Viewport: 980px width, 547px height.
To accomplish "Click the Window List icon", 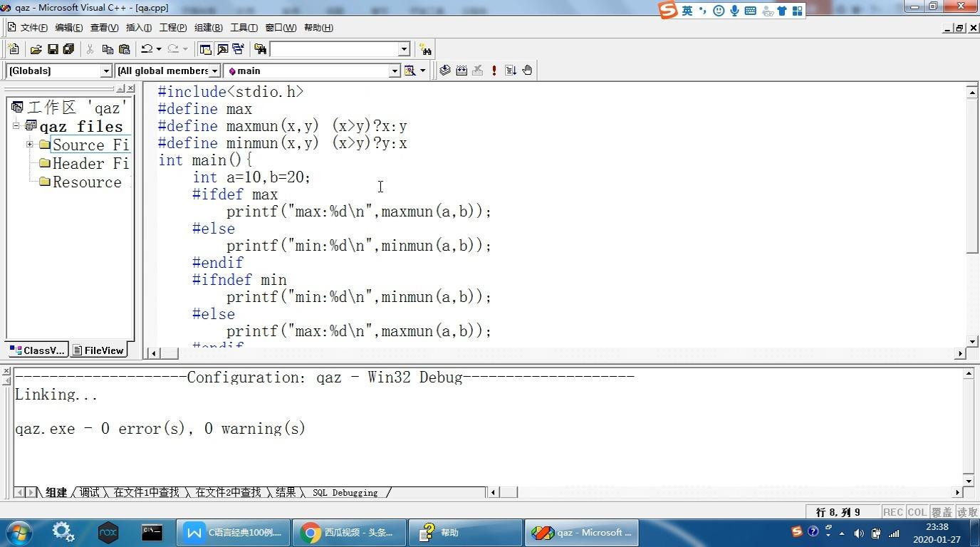I will (x=239, y=49).
